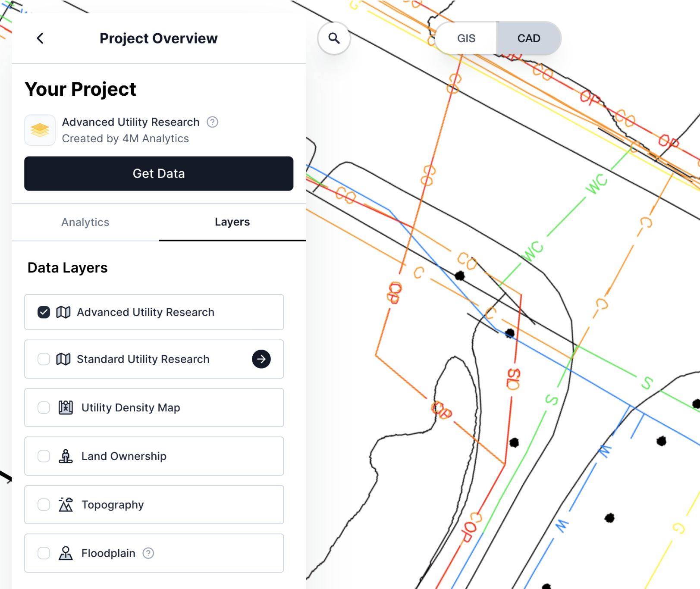This screenshot has width=700, height=589.
Task: Switch to the Analytics tab
Action: 85,222
